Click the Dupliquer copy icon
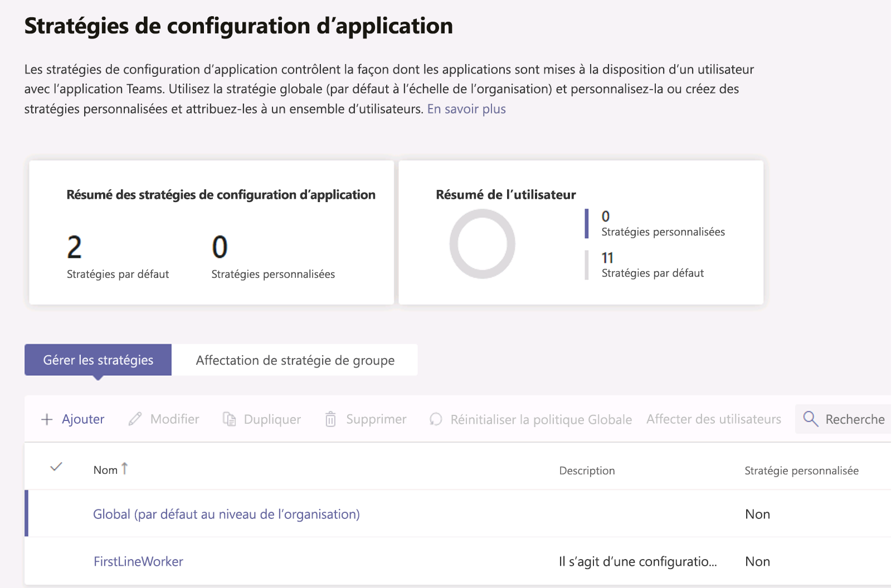This screenshot has width=896, height=588. point(229,419)
